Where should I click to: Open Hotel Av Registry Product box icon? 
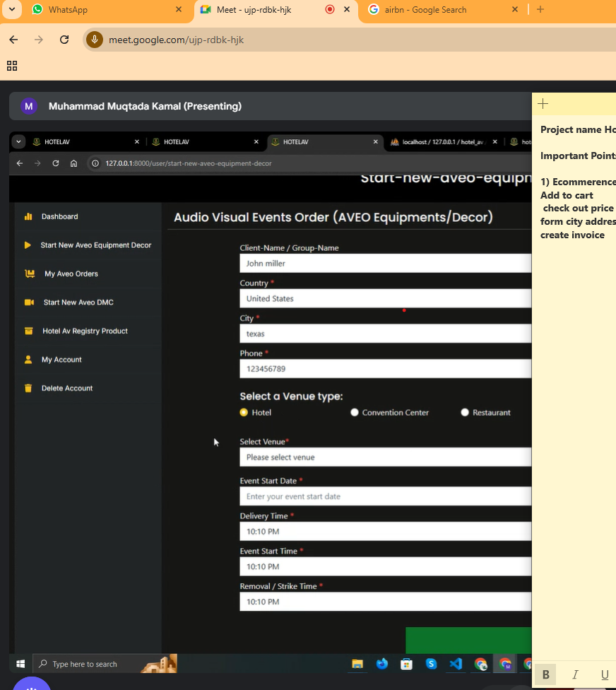28,331
